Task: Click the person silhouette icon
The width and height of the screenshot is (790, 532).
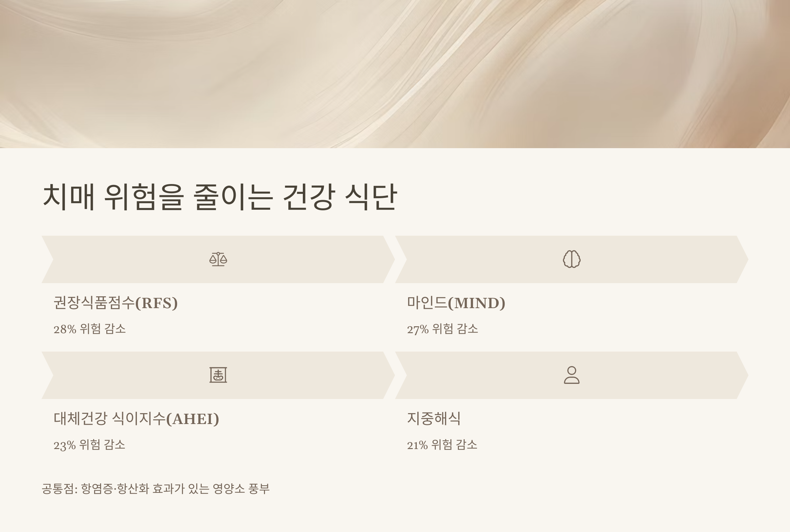Action: coord(571,375)
